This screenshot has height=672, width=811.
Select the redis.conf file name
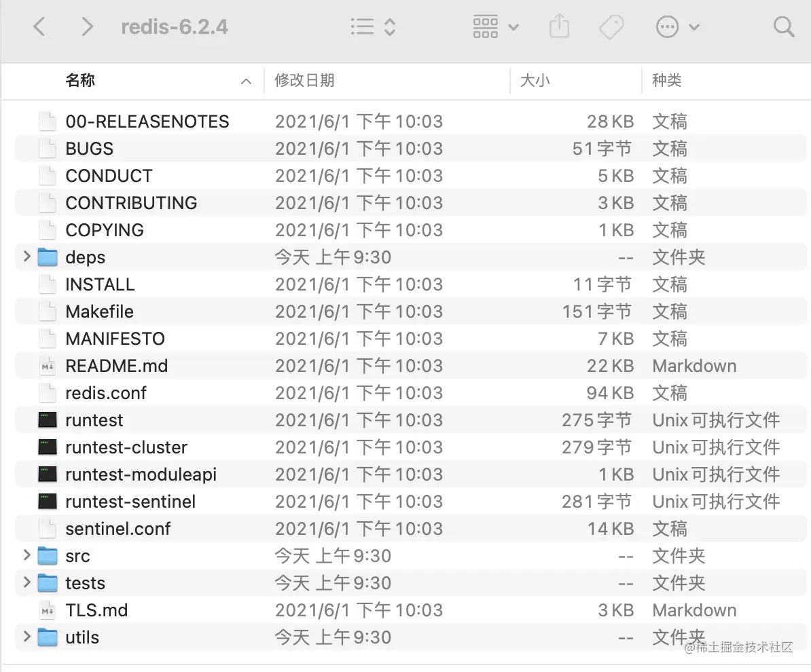click(x=105, y=393)
